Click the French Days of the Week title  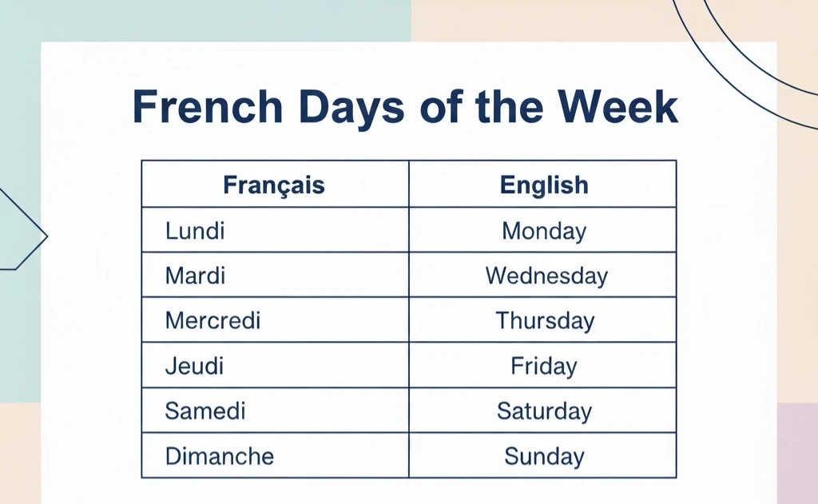pos(405,107)
